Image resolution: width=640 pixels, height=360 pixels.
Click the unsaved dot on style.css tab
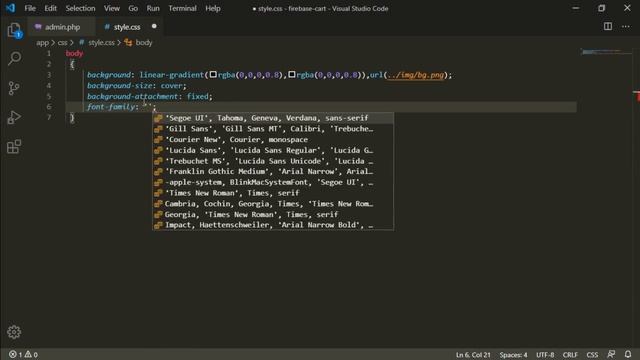154,27
